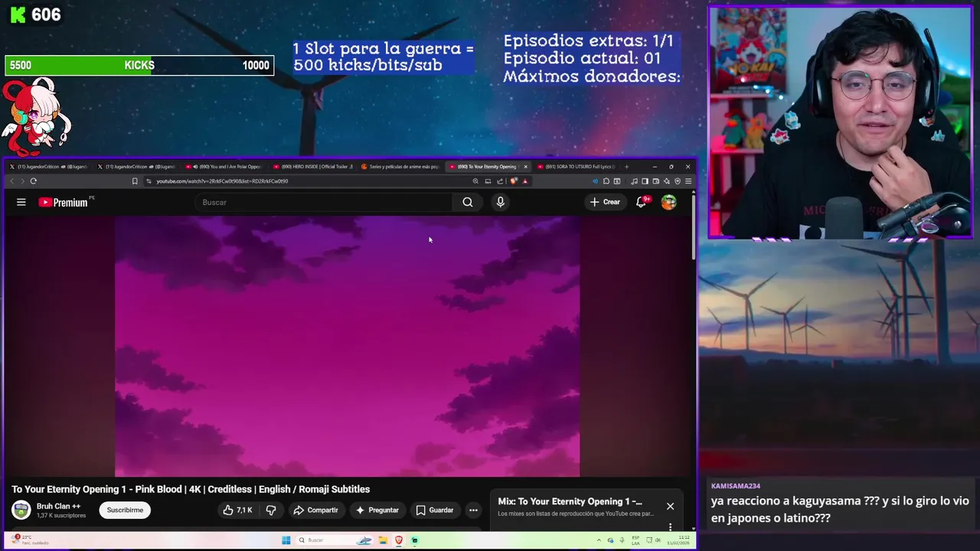Open the Mix playlist three-dot options

pos(670,527)
